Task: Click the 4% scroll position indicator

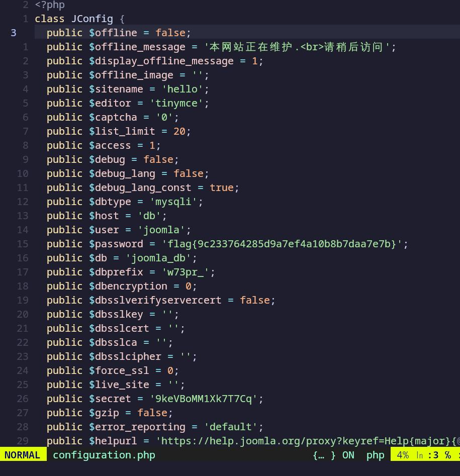Action: pos(403,455)
